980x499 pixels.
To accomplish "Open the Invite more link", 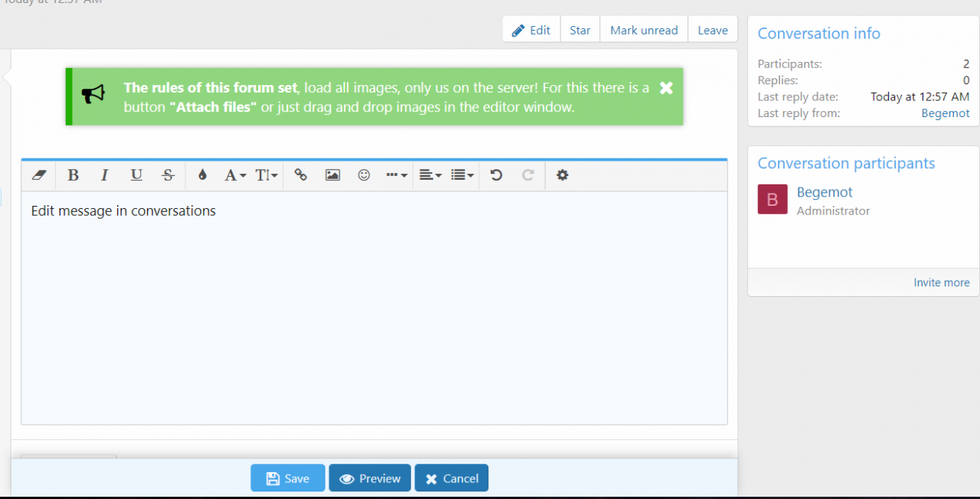I will (941, 282).
